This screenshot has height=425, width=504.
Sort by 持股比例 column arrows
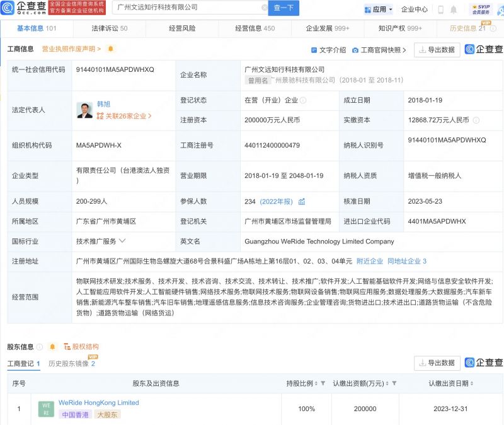coord(316,383)
